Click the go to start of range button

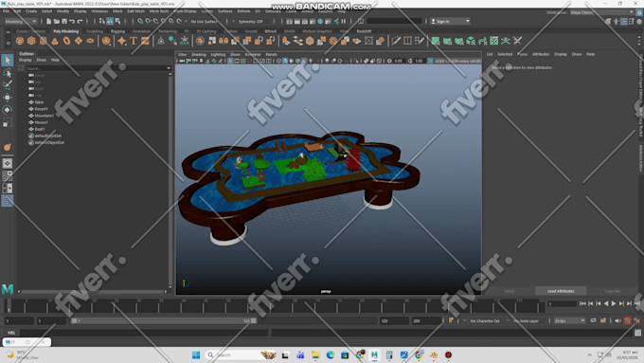pyautogui.click(x=582, y=303)
